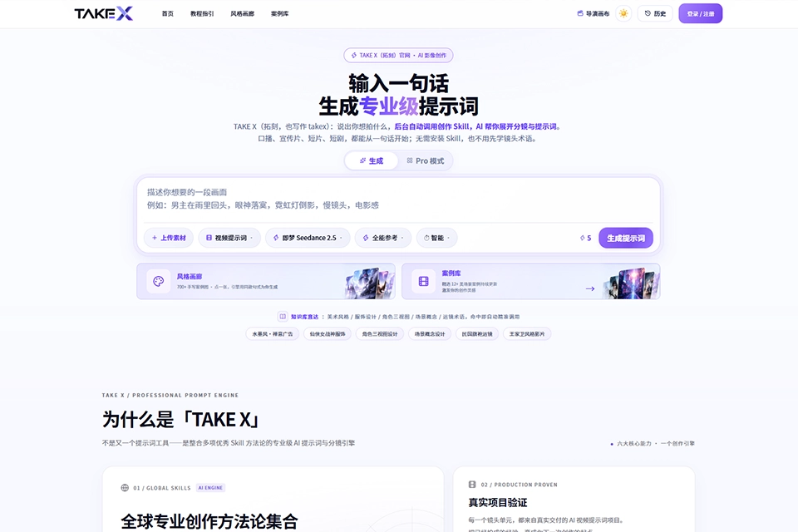Viewport: 798px width, 532px height.
Task: Select the 仙侠女战神服饰 chip
Action: 328,334
